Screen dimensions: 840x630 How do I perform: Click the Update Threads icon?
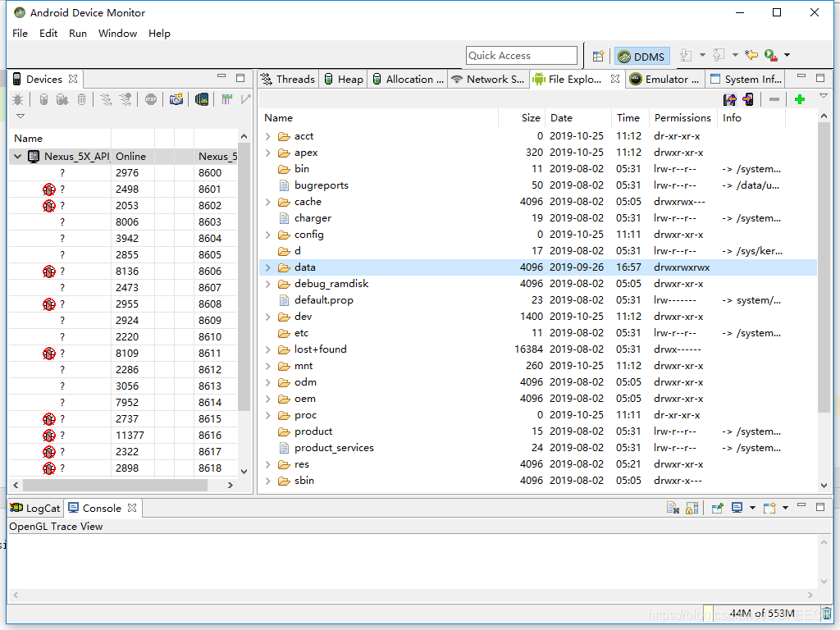[106, 99]
